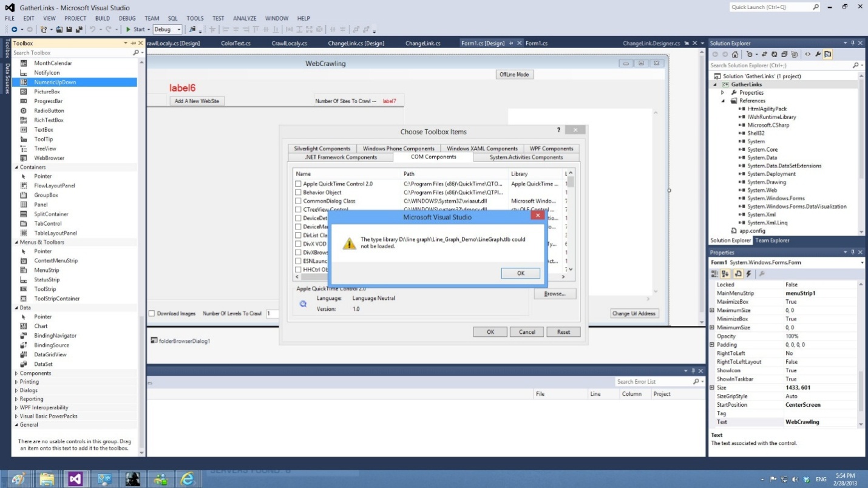This screenshot has height=488, width=868.
Task: Click the Properties wrench icon in Solution Explorer
Action: point(818,54)
